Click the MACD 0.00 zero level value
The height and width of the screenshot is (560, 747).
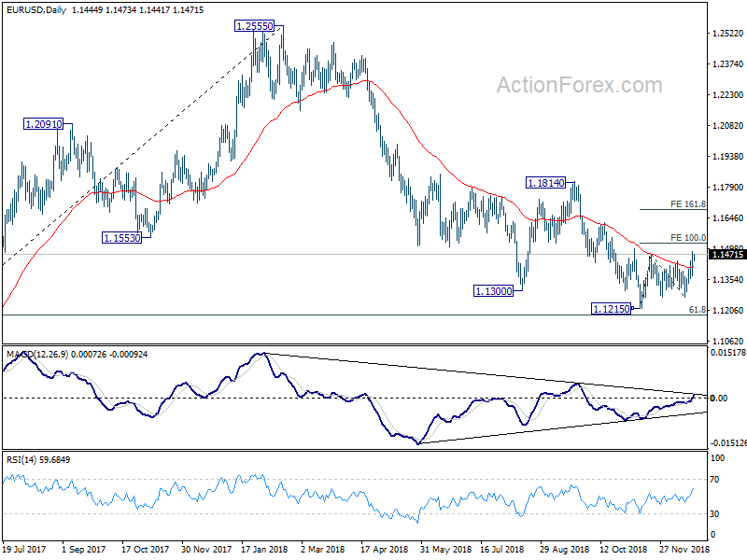[719, 399]
